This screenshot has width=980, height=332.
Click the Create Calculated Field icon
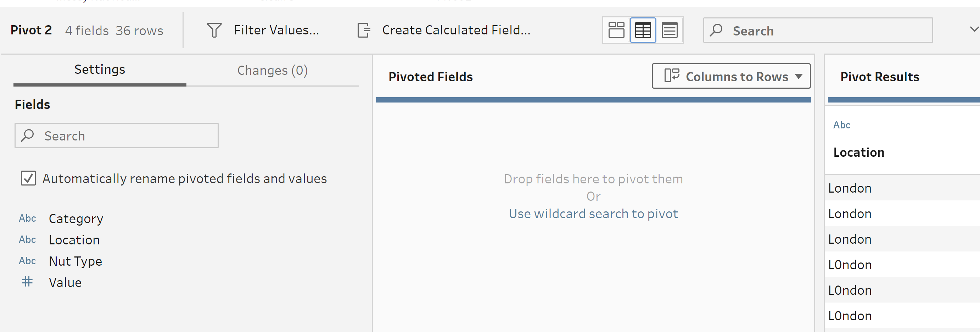[364, 30]
